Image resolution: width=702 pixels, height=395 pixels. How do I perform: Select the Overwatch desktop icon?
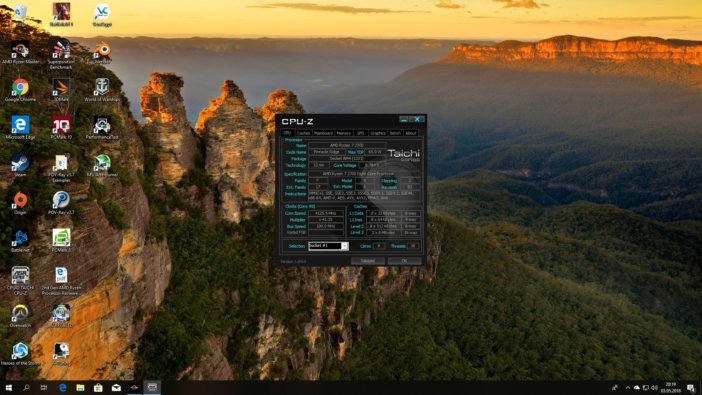pyautogui.click(x=20, y=316)
